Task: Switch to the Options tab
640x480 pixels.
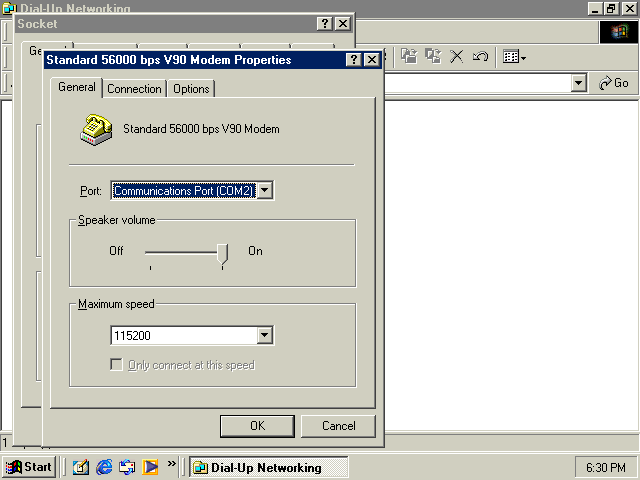Action: (191, 89)
